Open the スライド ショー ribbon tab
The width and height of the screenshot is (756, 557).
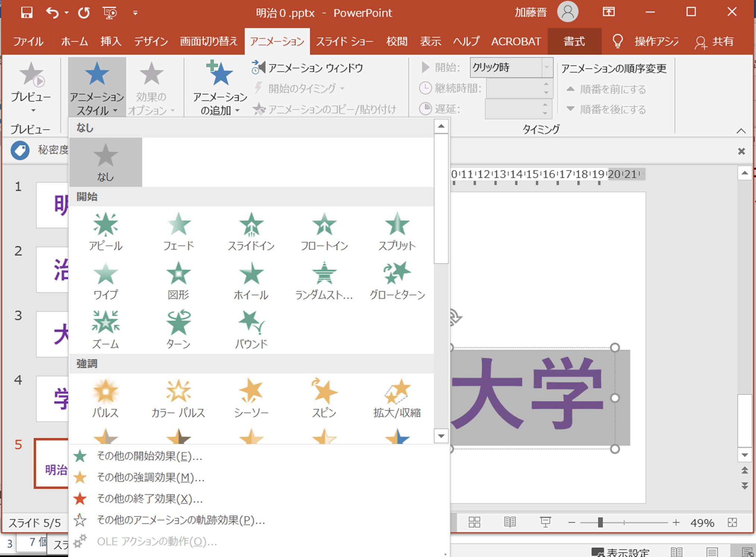(x=344, y=41)
